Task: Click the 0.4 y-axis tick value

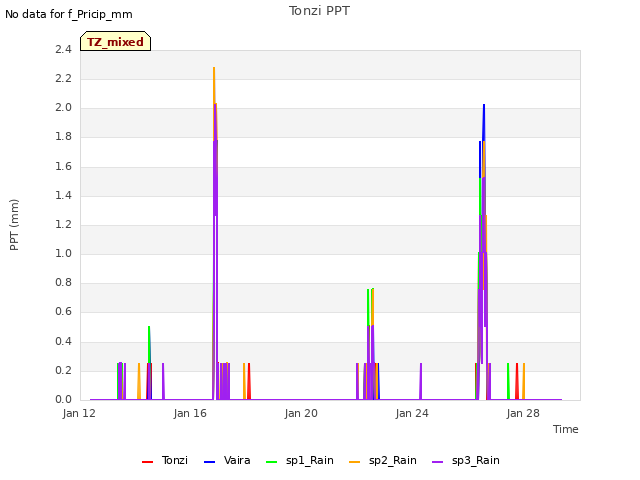Action: coord(63,341)
